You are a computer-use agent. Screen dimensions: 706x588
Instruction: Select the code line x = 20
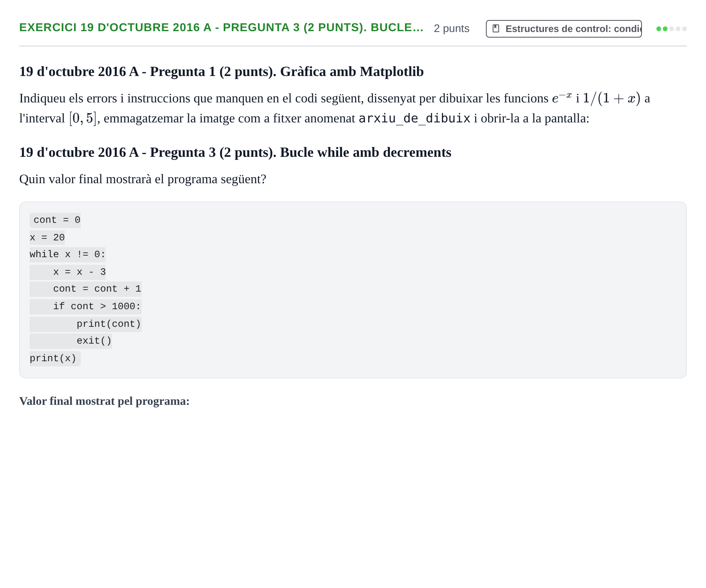(x=47, y=238)
